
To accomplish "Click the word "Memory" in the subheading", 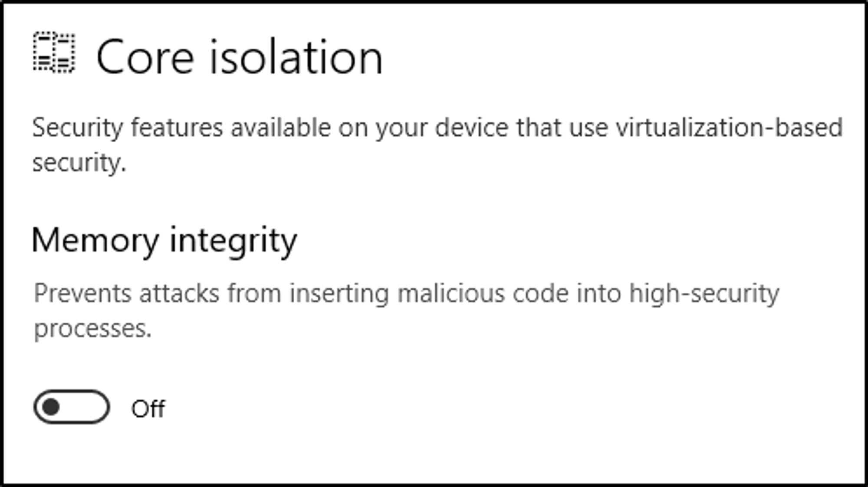I will (x=95, y=241).
